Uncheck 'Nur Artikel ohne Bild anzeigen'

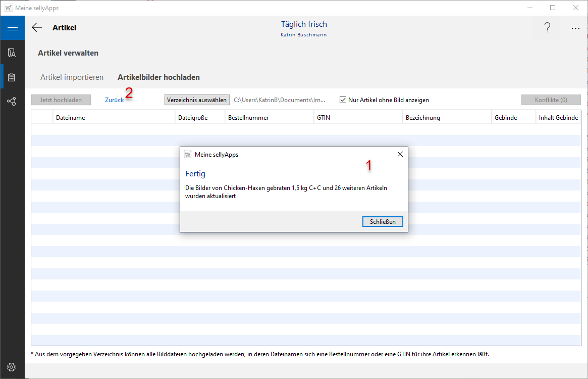[x=343, y=100]
